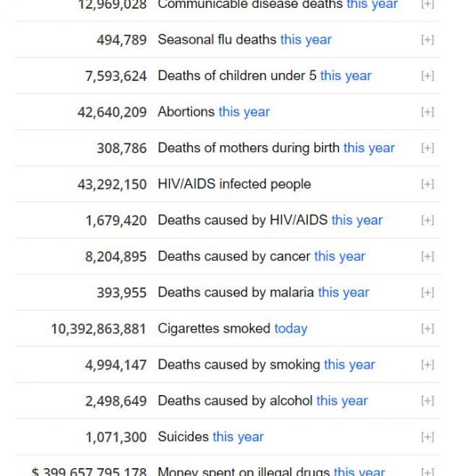This screenshot has height=476, width=476.
Task: Expand the Deaths caused by smoking row
Action: pos(427,365)
